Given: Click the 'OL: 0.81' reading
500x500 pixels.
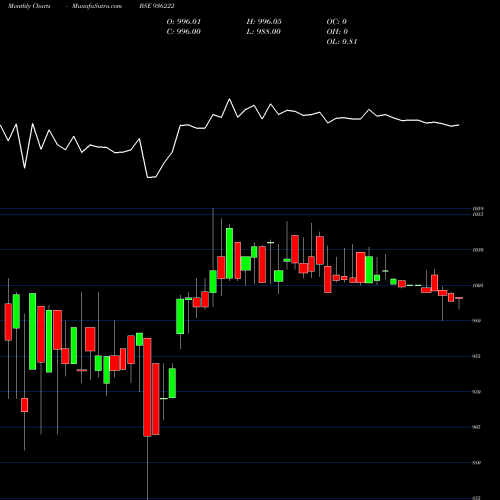Looking at the screenshot, I should (342, 42).
